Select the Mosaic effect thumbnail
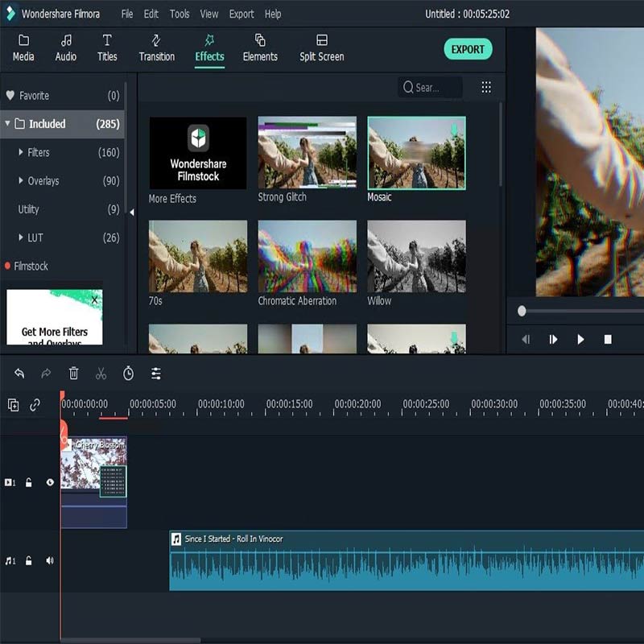Image resolution: width=644 pixels, height=644 pixels. (416, 153)
